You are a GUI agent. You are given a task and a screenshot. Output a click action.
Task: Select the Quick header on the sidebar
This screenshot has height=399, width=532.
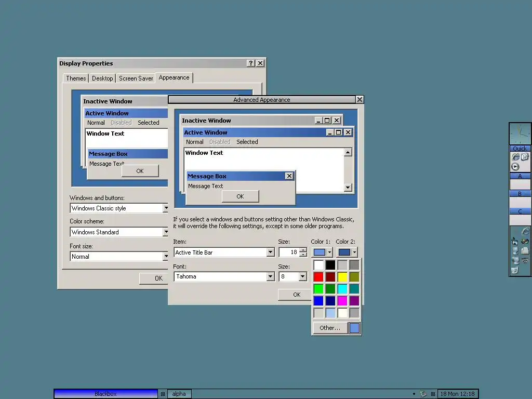[x=520, y=148]
